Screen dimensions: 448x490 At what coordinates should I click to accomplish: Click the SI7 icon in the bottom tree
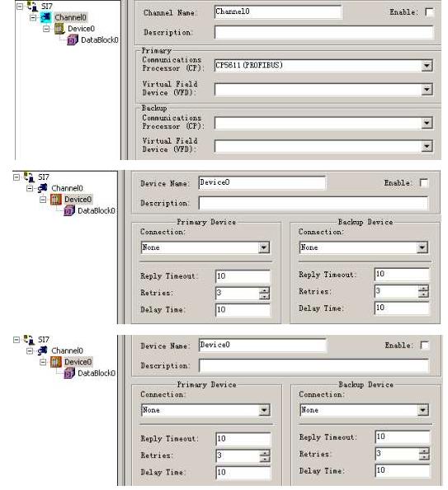(29, 340)
